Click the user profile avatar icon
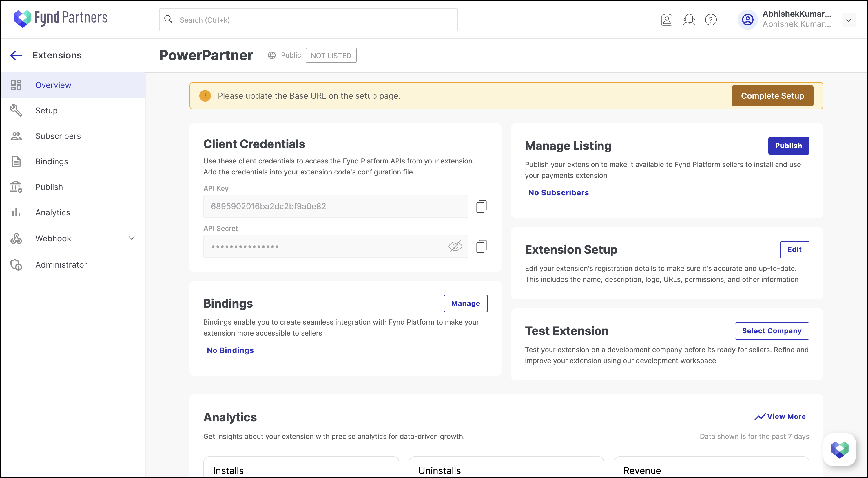Viewport: 868px width, 478px height. pos(747,20)
